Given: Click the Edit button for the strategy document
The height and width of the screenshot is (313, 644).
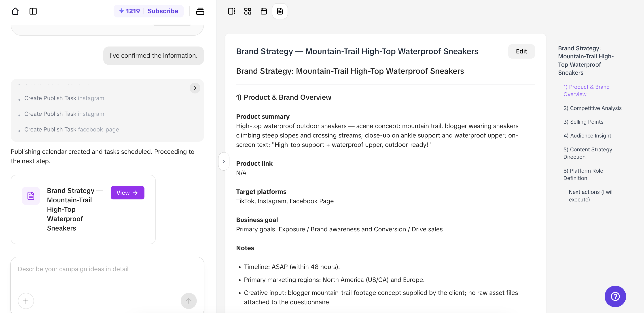Looking at the screenshot, I should pos(521,51).
